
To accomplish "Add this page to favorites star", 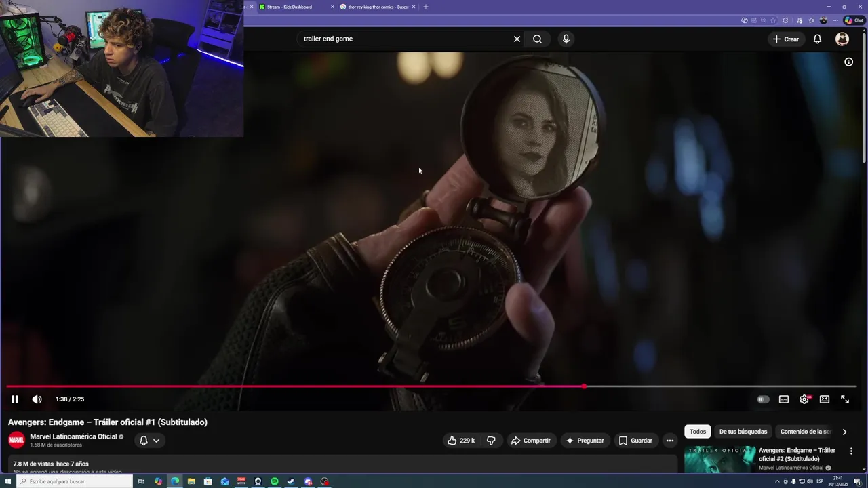I will 773,20.
